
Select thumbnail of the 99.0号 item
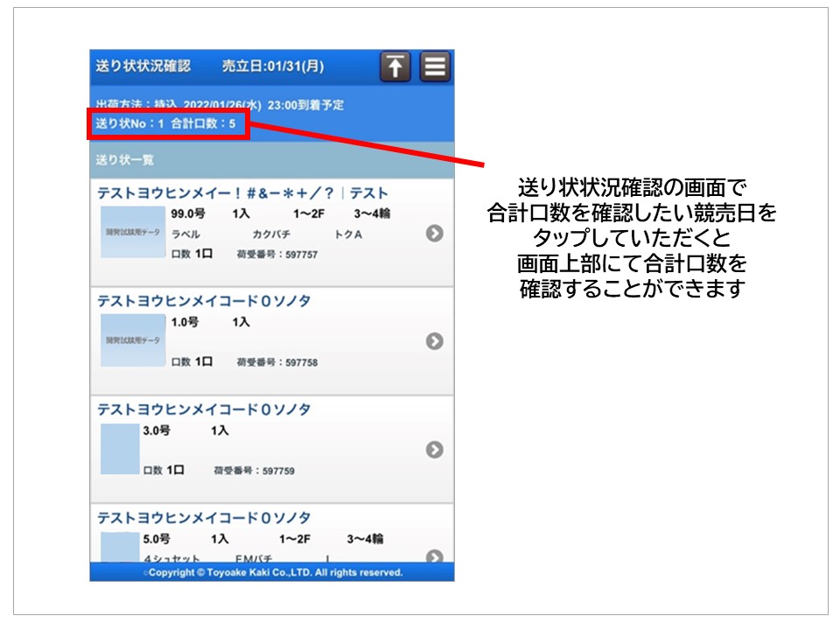tap(131, 233)
